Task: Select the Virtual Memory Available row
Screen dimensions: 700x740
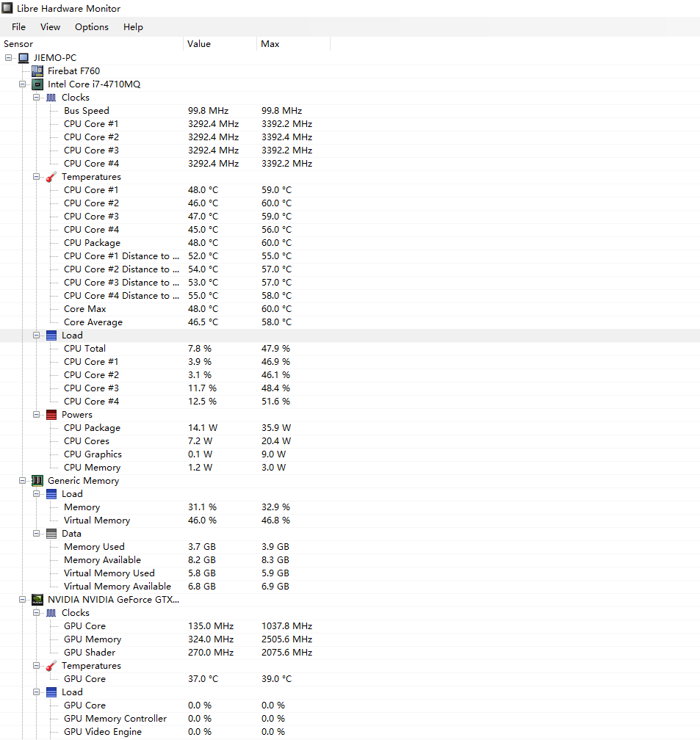Action: click(350, 587)
